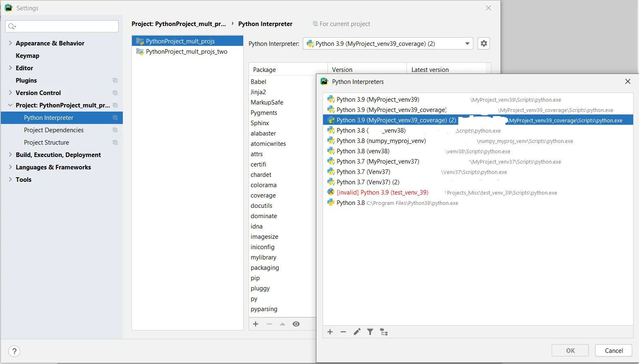The width and height of the screenshot is (639, 364).
Task: Select Python 3.8 (venv38) interpreter
Action: tap(478, 151)
